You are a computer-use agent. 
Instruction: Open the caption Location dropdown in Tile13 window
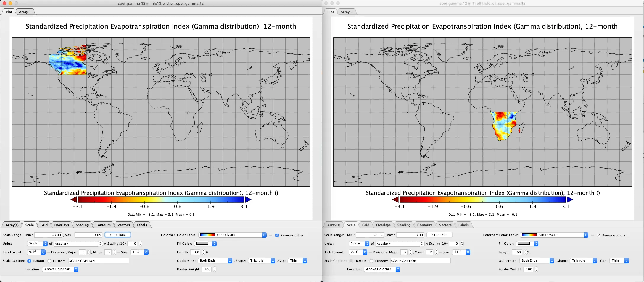pyautogui.click(x=60, y=269)
